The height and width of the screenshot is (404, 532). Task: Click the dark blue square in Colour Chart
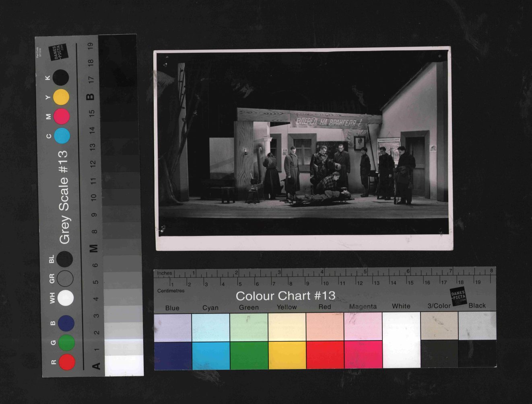pos(173,355)
